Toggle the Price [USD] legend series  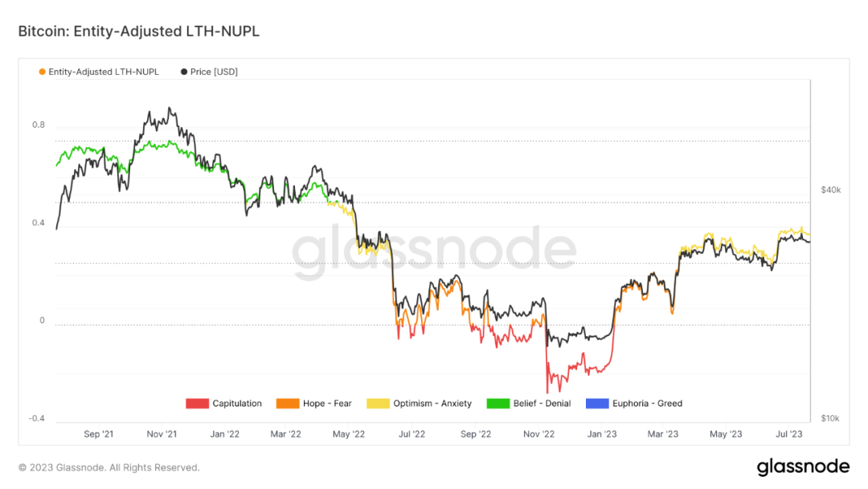point(209,72)
